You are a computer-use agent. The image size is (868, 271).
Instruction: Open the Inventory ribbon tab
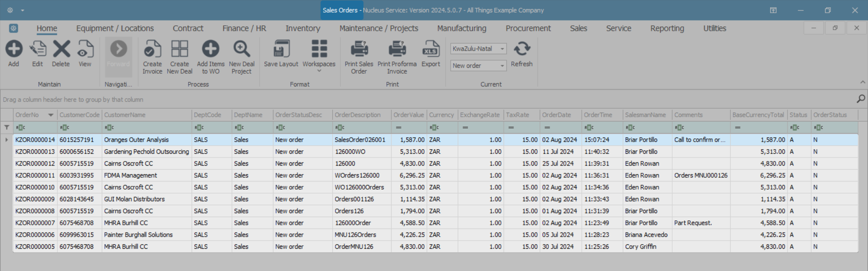[302, 29]
